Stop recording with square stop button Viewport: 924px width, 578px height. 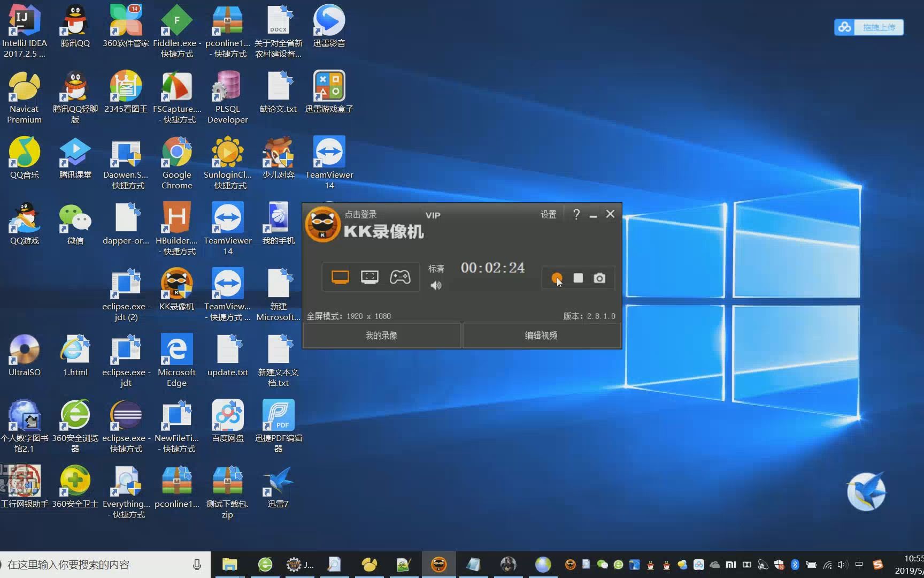(x=578, y=278)
